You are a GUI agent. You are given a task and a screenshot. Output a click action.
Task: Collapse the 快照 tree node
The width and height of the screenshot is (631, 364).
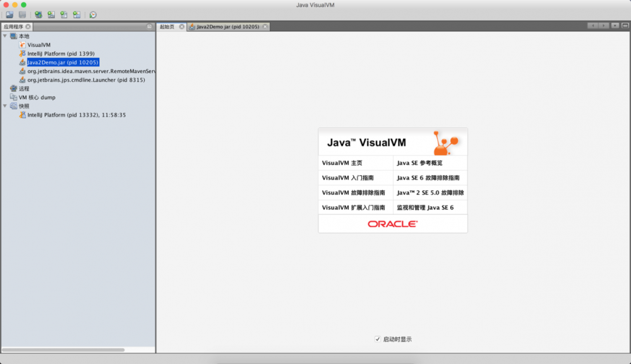[x=6, y=107]
